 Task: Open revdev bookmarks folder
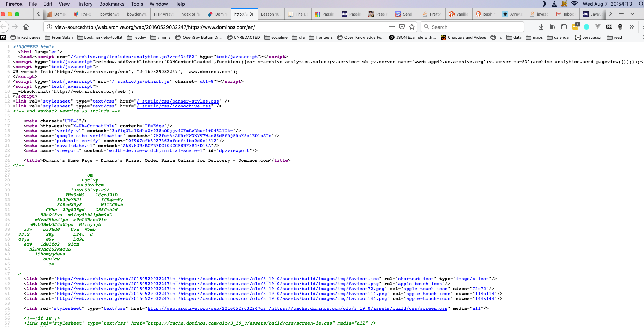click(x=136, y=37)
